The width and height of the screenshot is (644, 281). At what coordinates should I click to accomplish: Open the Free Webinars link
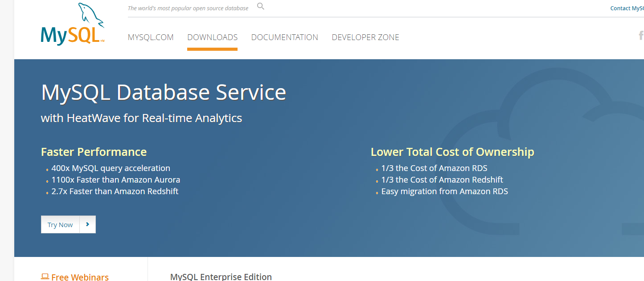pos(80,277)
